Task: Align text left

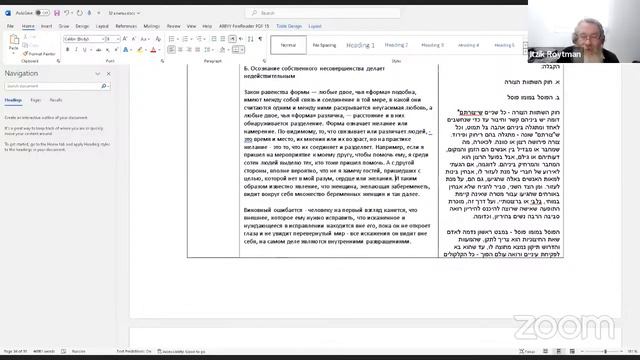Action: coord(171,50)
